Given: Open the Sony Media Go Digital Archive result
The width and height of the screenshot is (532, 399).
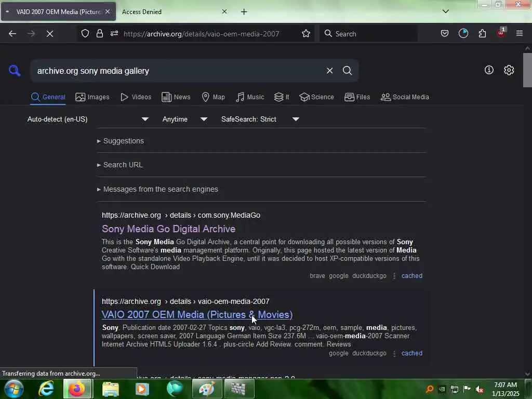Looking at the screenshot, I should (169, 229).
